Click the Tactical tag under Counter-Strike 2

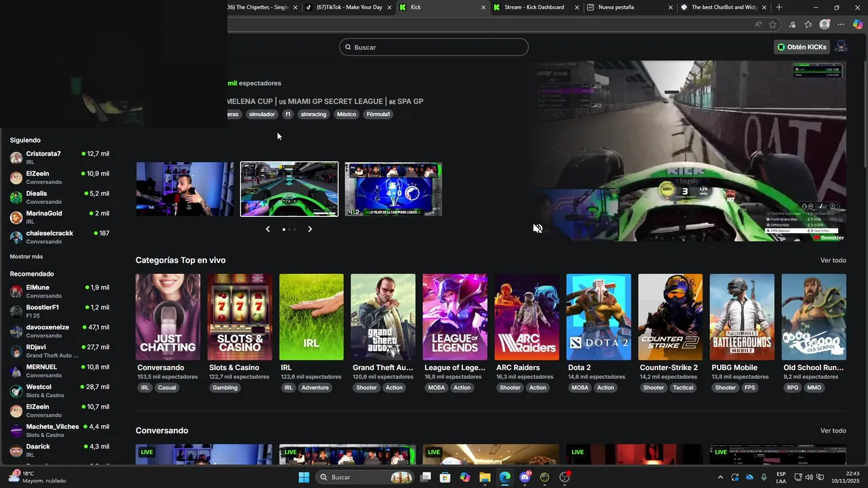coord(683,388)
